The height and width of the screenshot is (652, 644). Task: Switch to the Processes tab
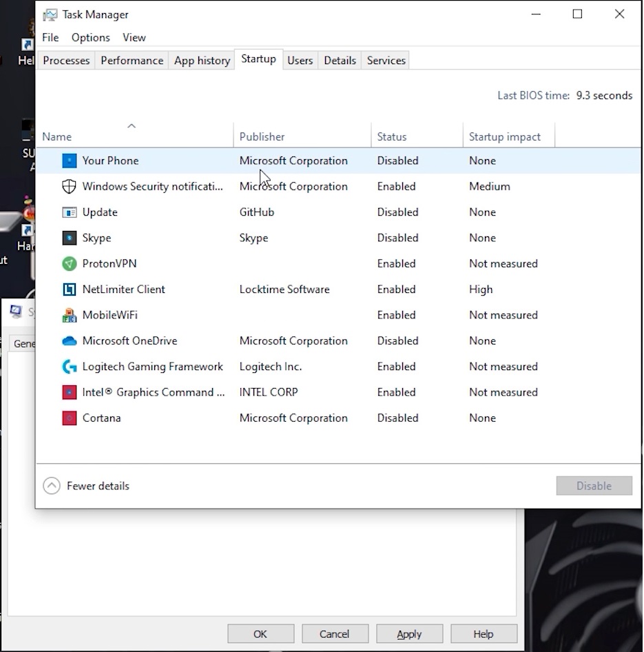tap(66, 61)
